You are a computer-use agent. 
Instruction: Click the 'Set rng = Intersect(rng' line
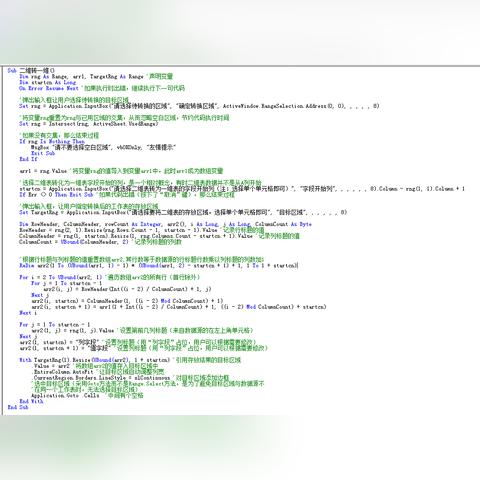click(x=88, y=124)
